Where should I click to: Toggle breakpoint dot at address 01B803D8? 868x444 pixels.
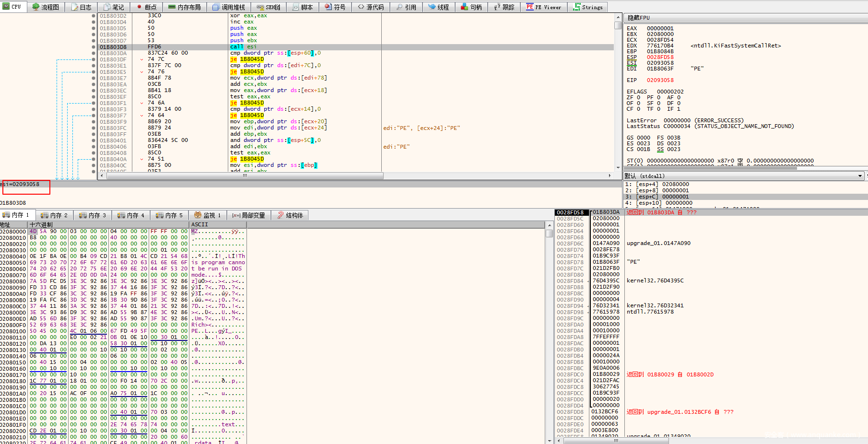click(x=94, y=47)
